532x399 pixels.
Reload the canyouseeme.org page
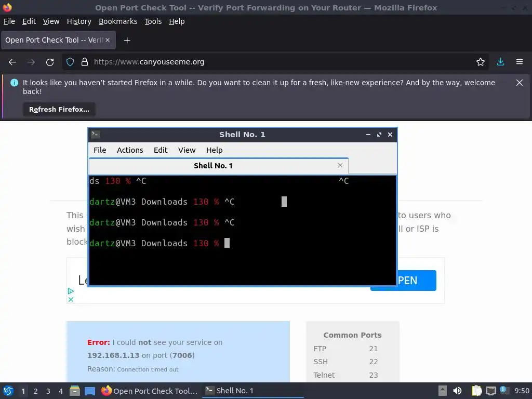point(50,62)
